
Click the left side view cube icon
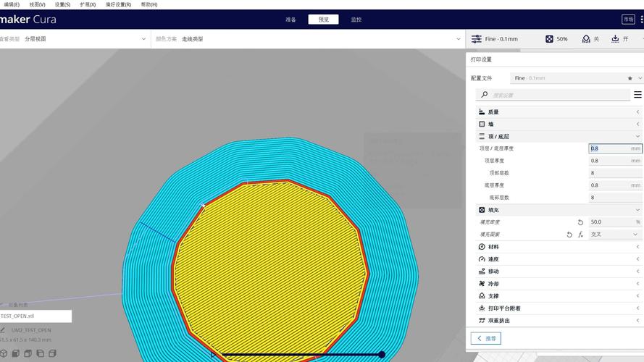[41, 353]
